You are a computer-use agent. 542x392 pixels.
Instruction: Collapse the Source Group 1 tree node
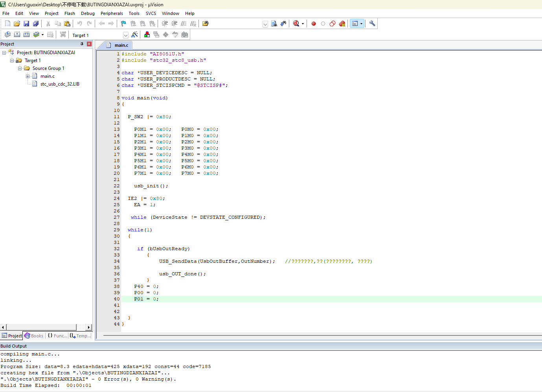click(x=20, y=68)
